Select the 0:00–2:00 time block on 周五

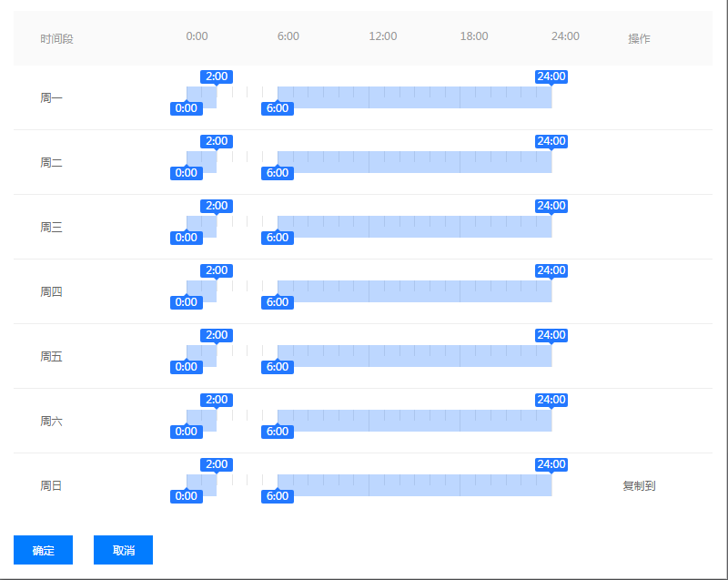(201, 356)
